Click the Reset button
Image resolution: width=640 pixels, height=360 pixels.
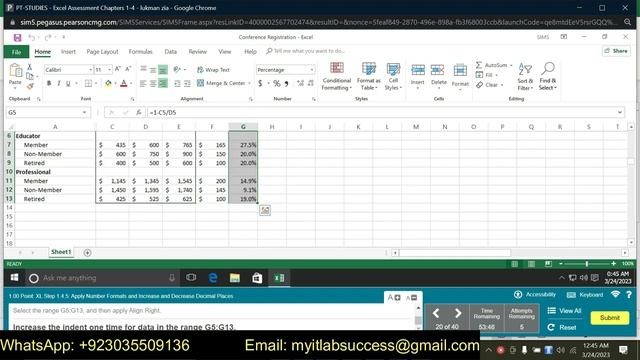pos(562,327)
